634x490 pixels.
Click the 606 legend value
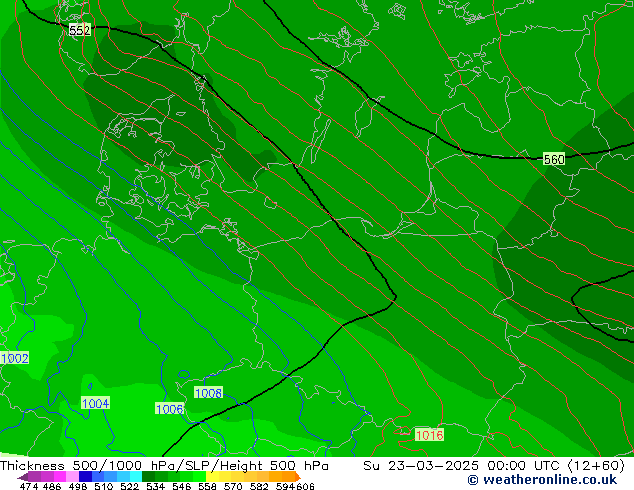pyautogui.click(x=305, y=486)
